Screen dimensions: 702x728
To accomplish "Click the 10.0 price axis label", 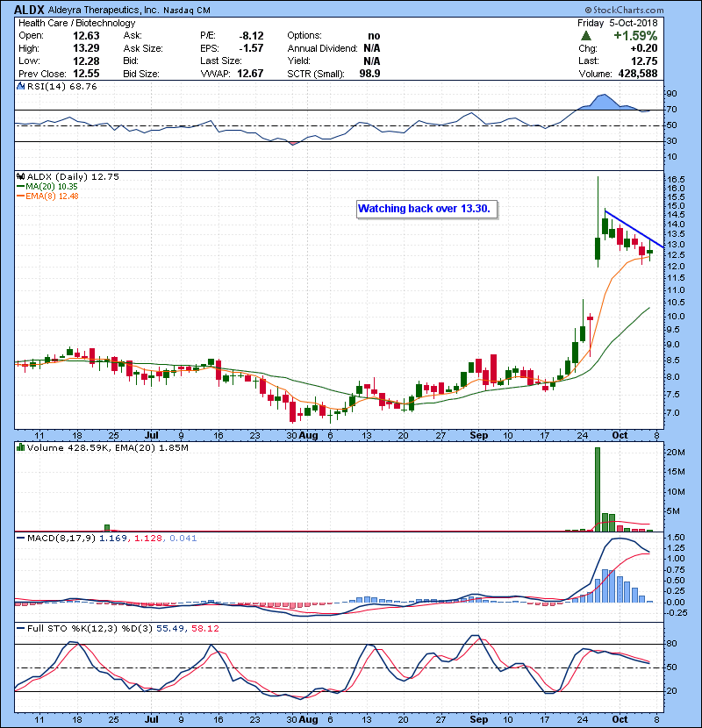I will click(x=676, y=316).
